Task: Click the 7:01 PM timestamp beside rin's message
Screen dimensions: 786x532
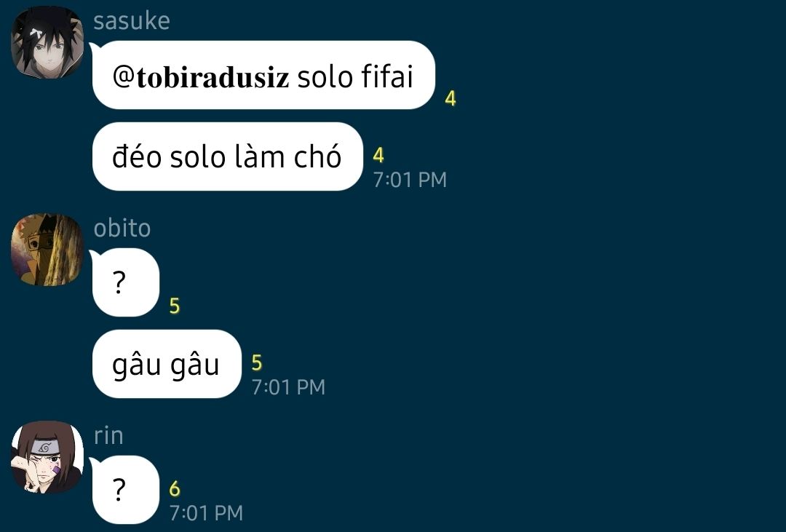Action: 206,513
